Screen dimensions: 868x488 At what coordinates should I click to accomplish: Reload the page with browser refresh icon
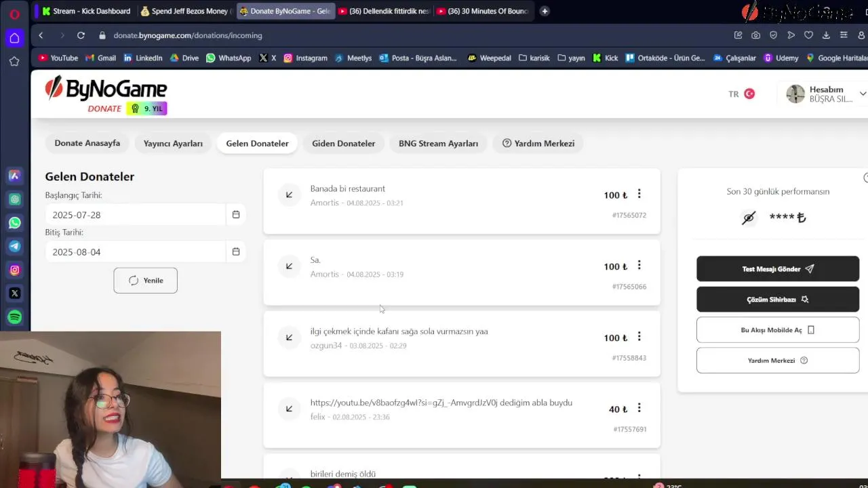click(81, 35)
